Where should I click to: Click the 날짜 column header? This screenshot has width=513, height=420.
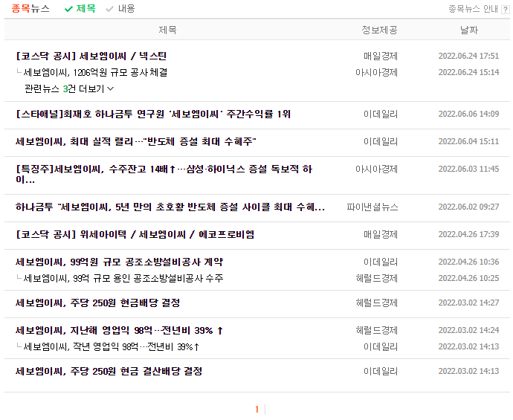(x=469, y=30)
